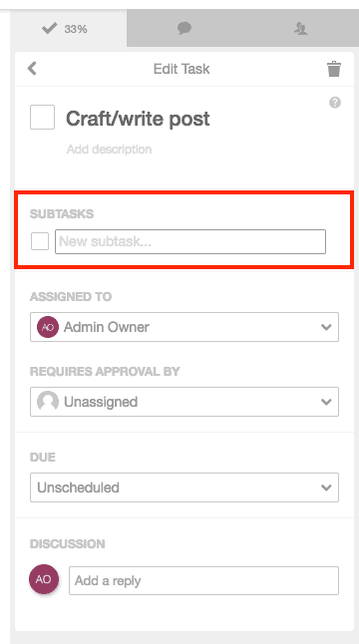Select the 33% checkmark tasks tab
The image size is (359, 644).
click(65, 29)
